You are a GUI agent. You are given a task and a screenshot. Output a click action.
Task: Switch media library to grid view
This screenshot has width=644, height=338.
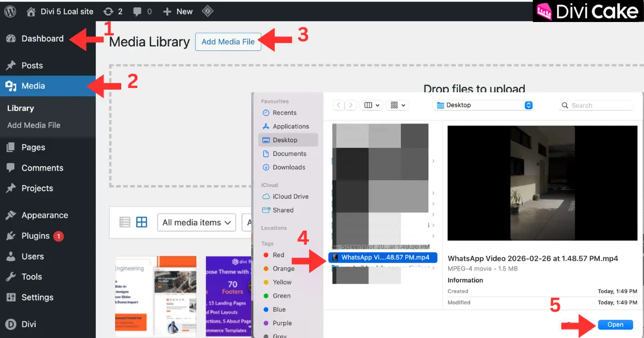[x=142, y=222]
